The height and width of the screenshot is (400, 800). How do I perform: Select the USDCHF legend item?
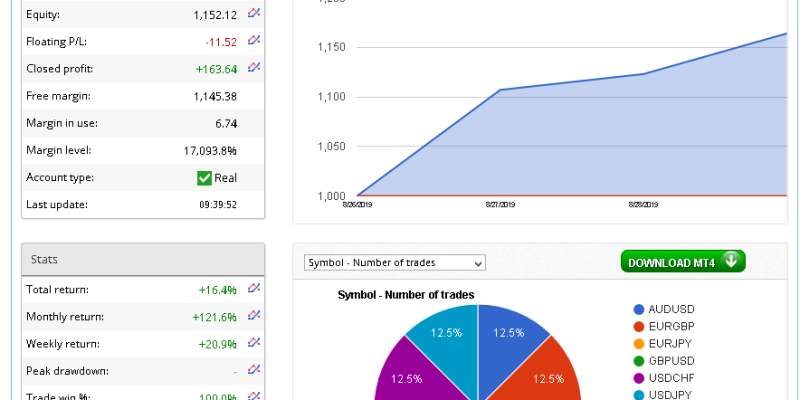coord(667,378)
